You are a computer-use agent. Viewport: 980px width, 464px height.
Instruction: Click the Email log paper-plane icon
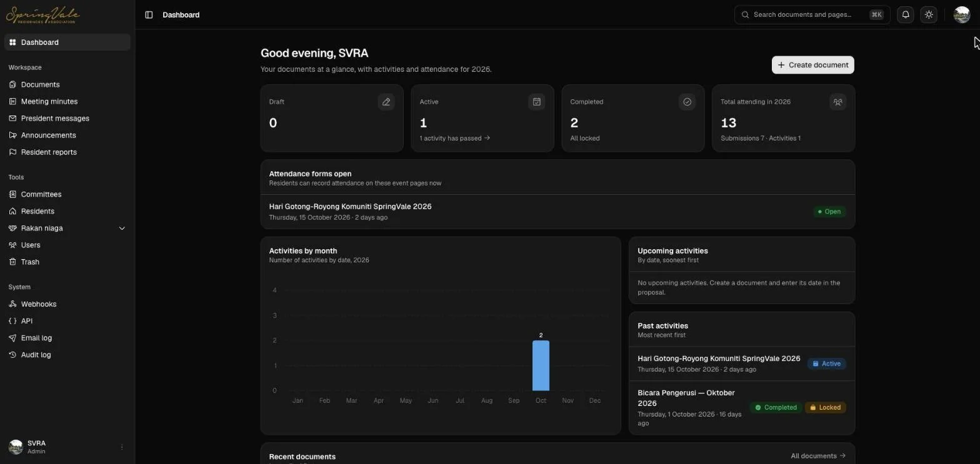(x=12, y=338)
